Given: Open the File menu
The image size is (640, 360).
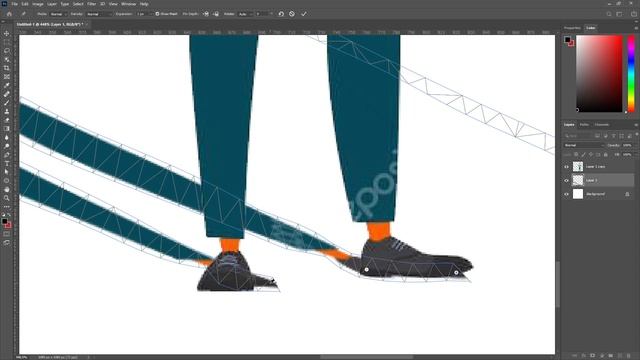Looking at the screenshot, I should [14, 4].
